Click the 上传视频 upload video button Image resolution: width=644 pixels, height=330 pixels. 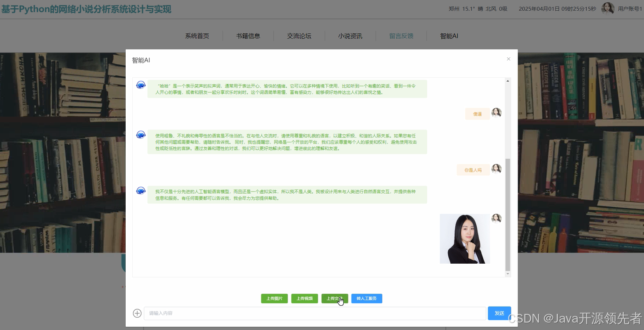click(x=304, y=298)
